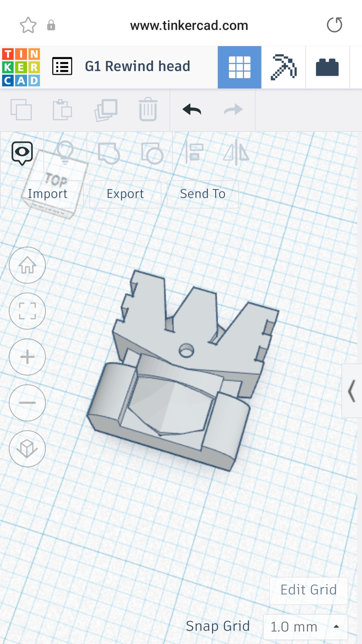
Task: Open the Snap Grid 1.0 mm dropdown
Action: click(x=305, y=627)
